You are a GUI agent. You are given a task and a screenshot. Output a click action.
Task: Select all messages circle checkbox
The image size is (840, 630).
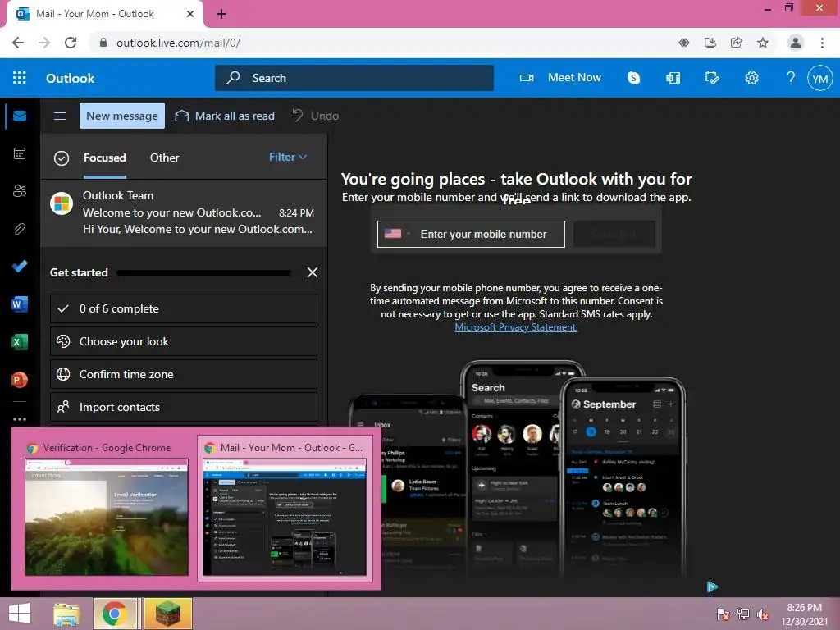62,158
